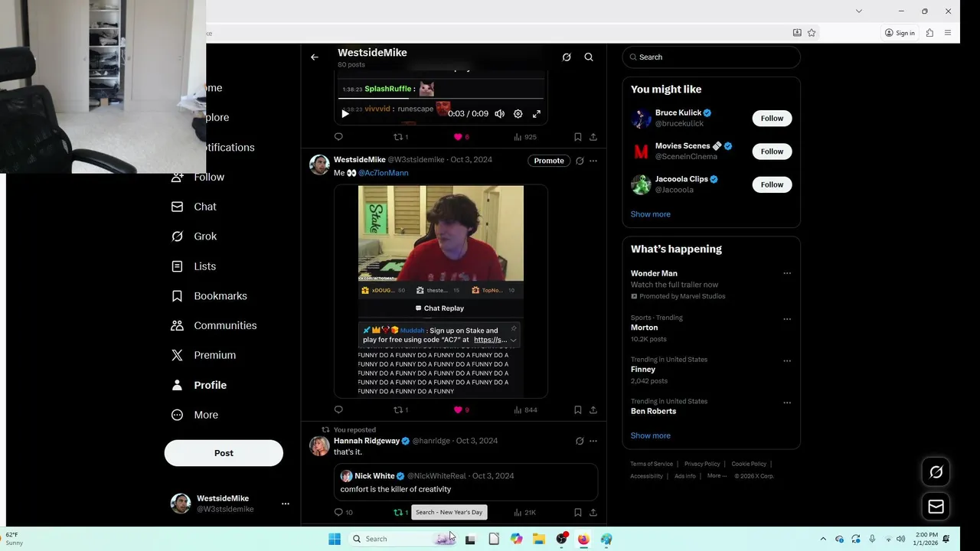Image resolution: width=980 pixels, height=551 pixels.
Task: Bookmark the post with 844 views
Action: [578, 410]
